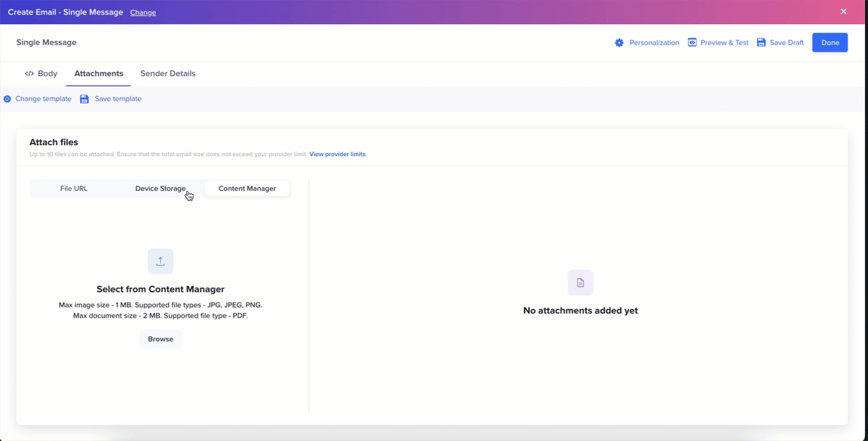Open the View provider limits link
The image size is (868, 441).
[x=337, y=154]
